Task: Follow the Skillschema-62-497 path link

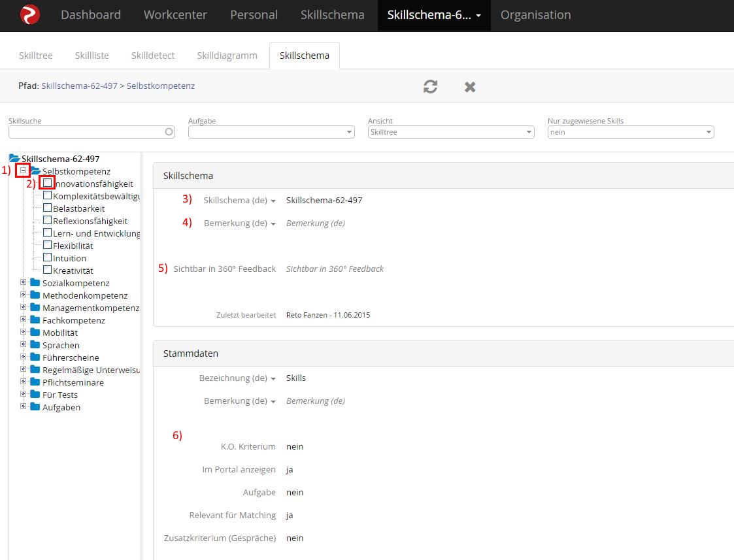Action: click(x=79, y=86)
